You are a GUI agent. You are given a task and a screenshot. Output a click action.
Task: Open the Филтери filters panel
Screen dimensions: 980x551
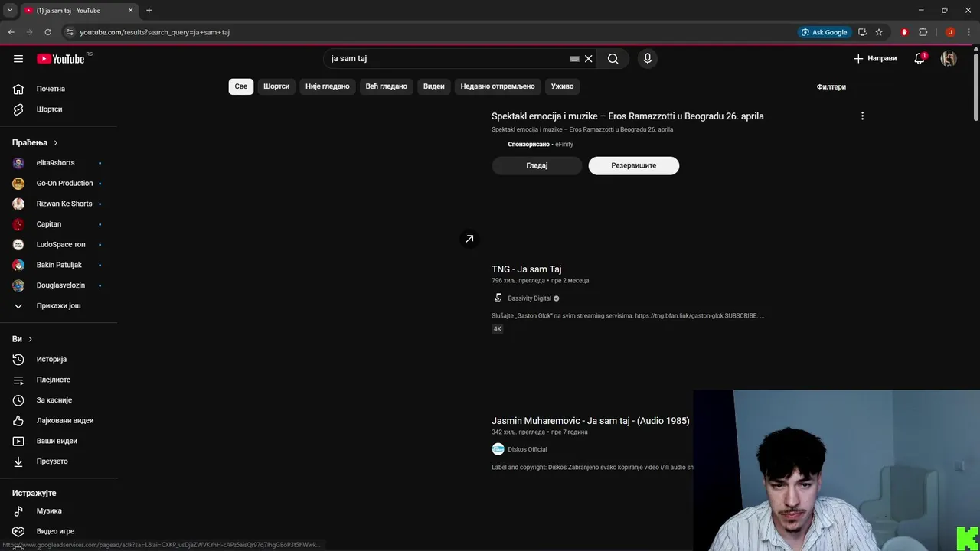coord(831,86)
